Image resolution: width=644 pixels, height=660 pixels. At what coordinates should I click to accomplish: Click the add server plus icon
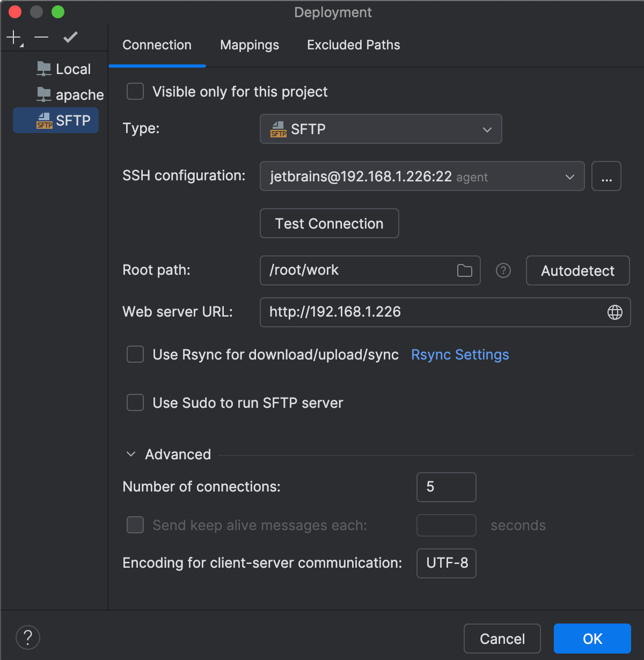tap(13, 38)
